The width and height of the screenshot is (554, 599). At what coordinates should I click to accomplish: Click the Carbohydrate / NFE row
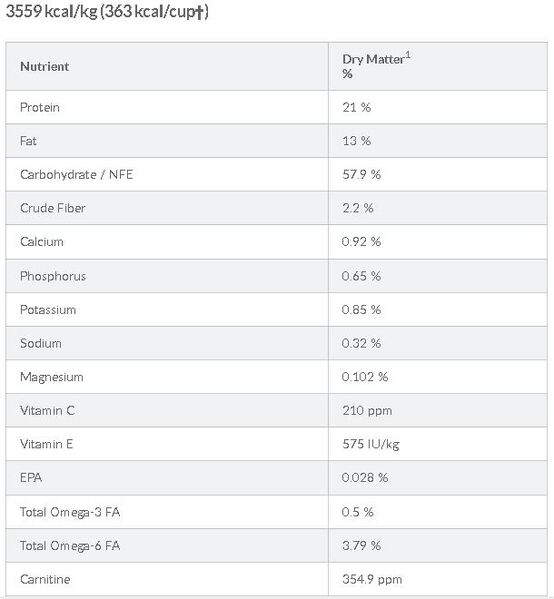[x=277, y=175]
